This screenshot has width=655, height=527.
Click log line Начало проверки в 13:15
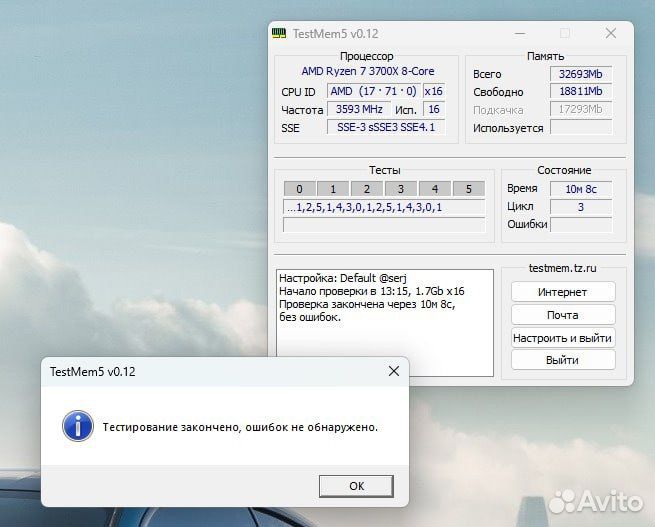372,291
